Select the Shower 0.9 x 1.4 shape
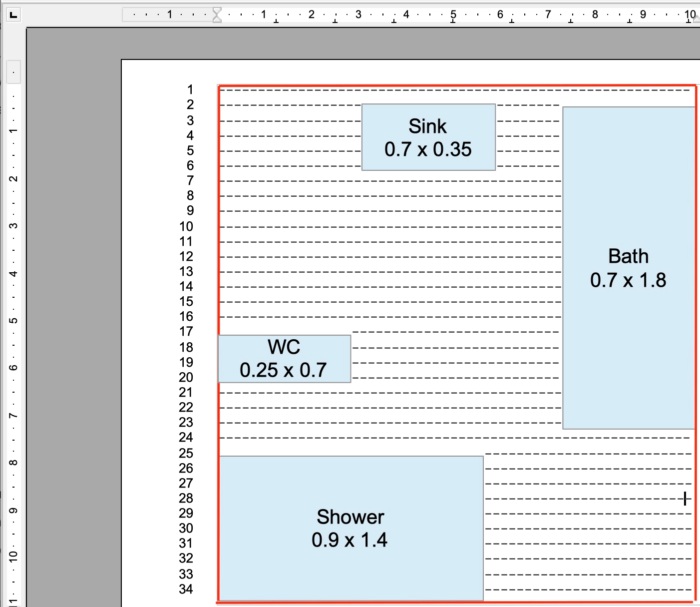 [x=351, y=528]
